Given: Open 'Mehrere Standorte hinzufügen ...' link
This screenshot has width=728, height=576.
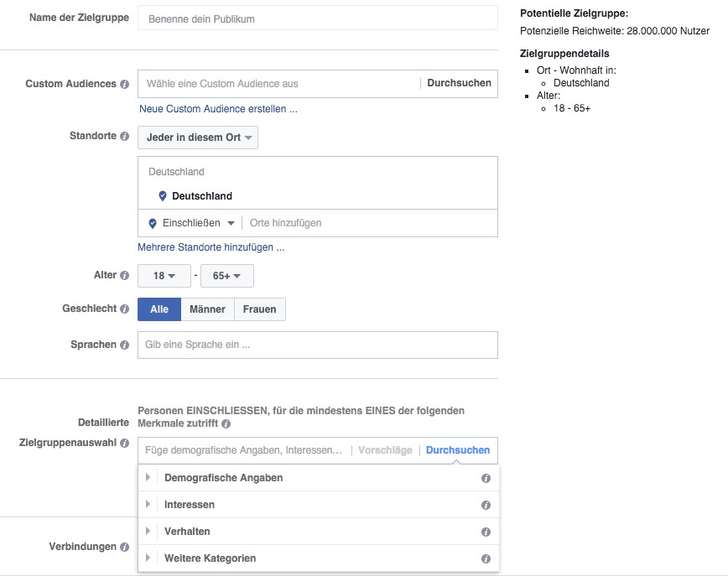Looking at the screenshot, I should [211, 247].
